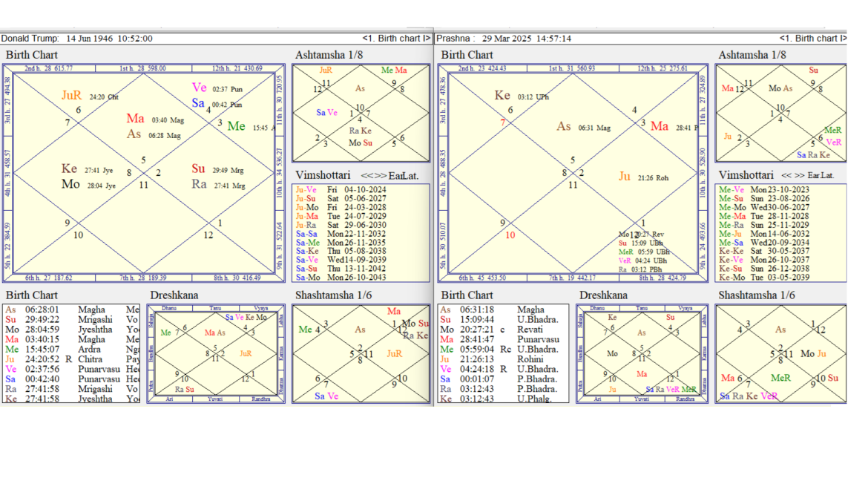Viewport: 868px width, 478px height.
Task: Click Mars (Ma) in Prashna's main birth chart
Action: pos(659,126)
